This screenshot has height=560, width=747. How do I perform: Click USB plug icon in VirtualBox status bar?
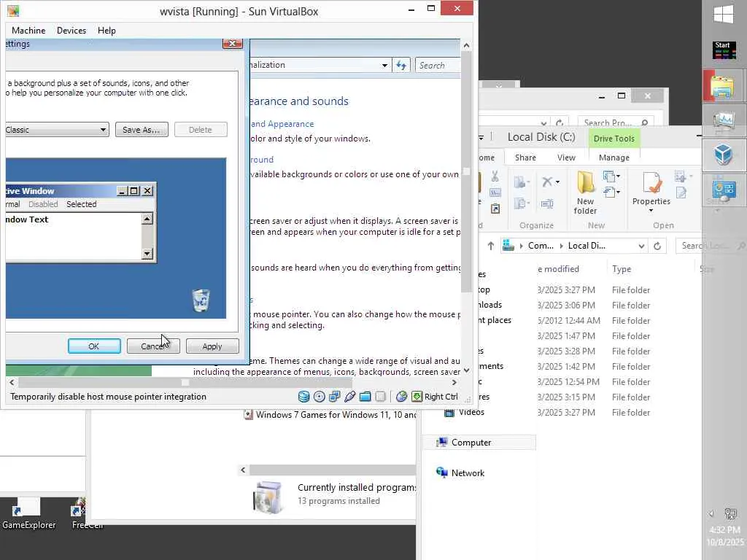tap(349, 396)
